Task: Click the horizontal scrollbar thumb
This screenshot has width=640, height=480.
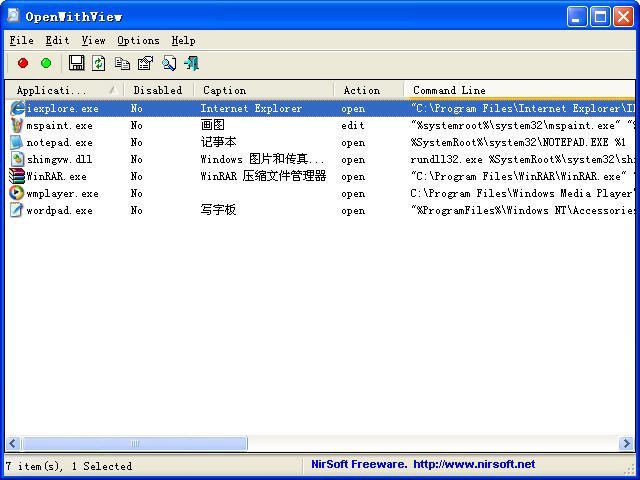Action: tap(134, 443)
